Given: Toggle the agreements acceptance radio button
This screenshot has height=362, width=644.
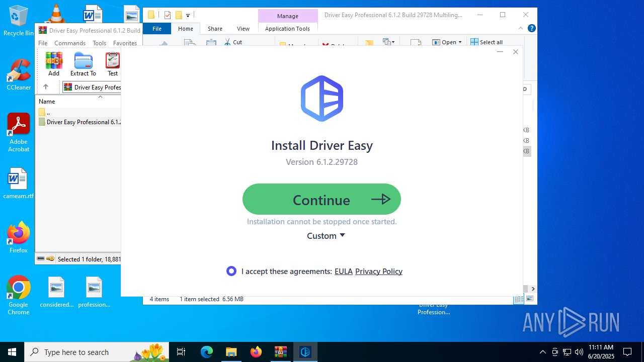Looking at the screenshot, I should [x=231, y=271].
